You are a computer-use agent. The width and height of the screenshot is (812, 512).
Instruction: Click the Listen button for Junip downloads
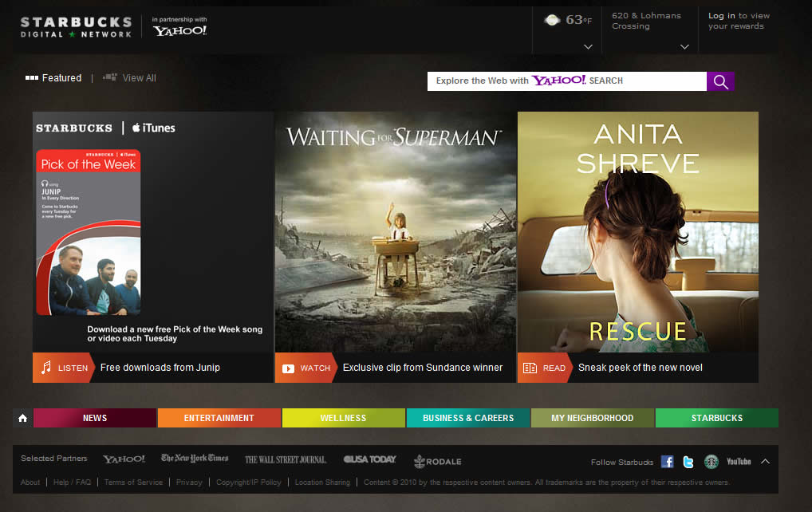[64, 368]
